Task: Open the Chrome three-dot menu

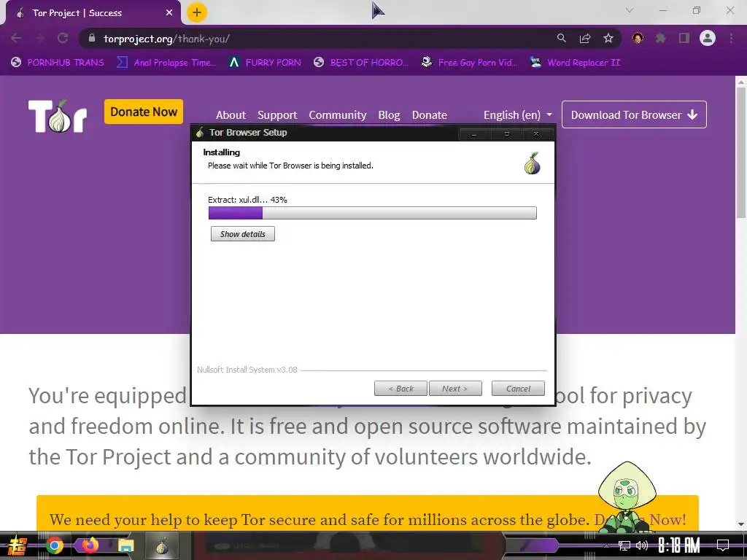Action: click(x=731, y=38)
